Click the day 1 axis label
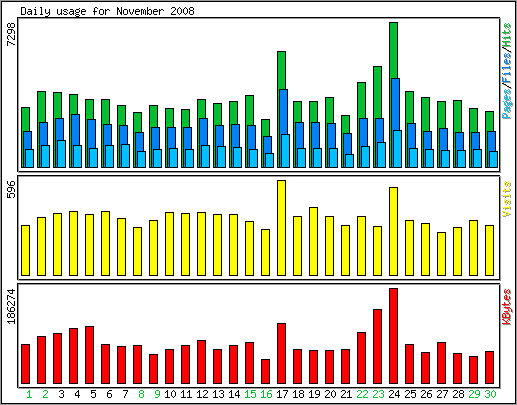 point(29,394)
